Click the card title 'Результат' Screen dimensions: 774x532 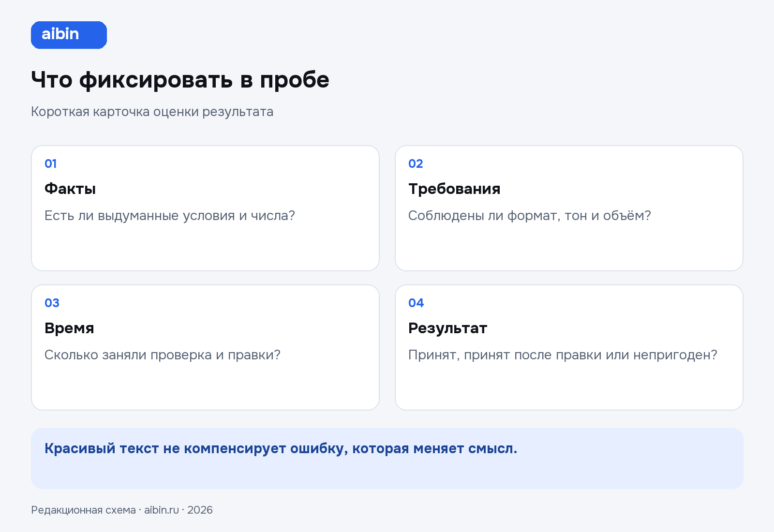tap(447, 328)
